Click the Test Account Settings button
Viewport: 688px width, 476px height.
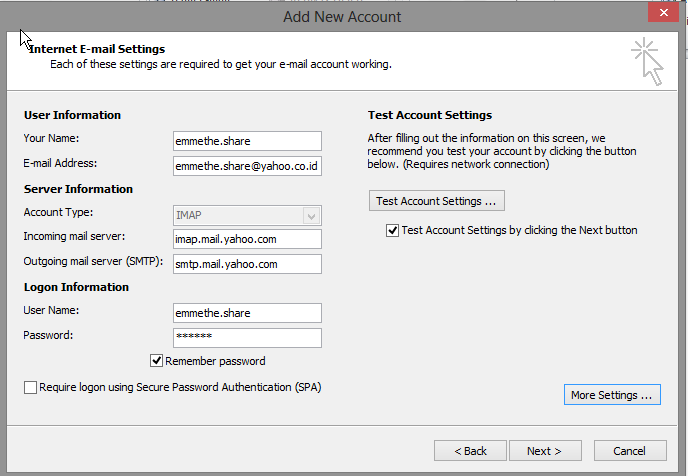(x=437, y=201)
